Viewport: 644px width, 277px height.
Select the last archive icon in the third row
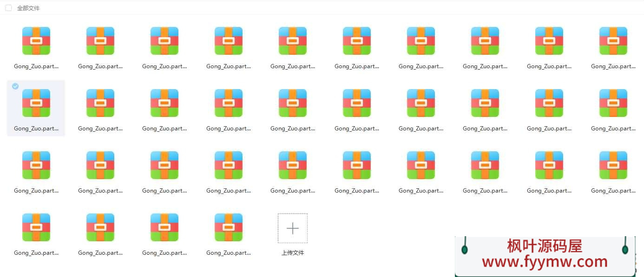(613, 165)
